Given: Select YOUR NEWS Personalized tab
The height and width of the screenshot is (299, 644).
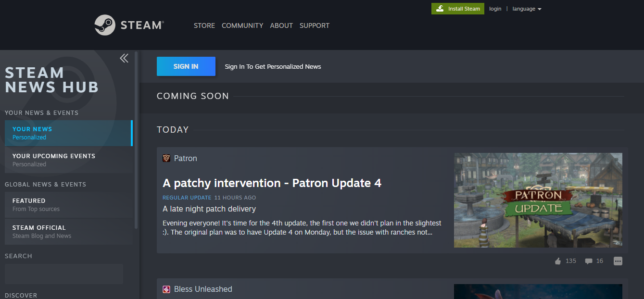Looking at the screenshot, I should click(68, 133).
